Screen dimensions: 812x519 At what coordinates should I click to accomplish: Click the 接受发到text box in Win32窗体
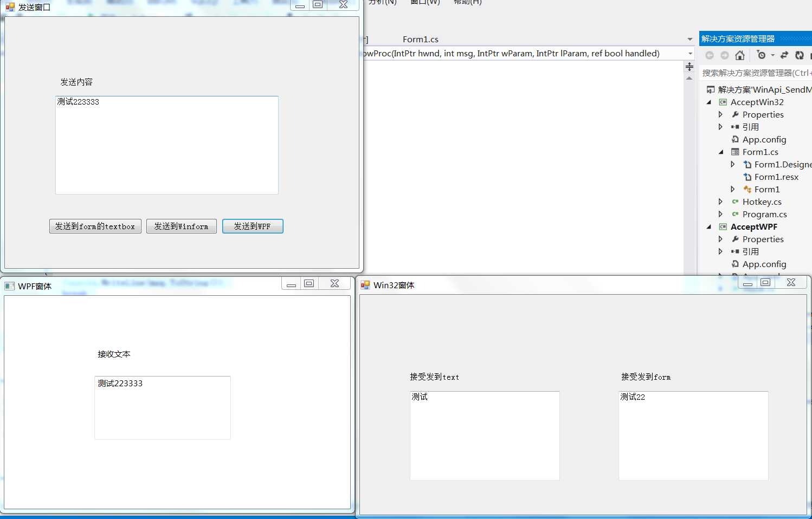485,436
